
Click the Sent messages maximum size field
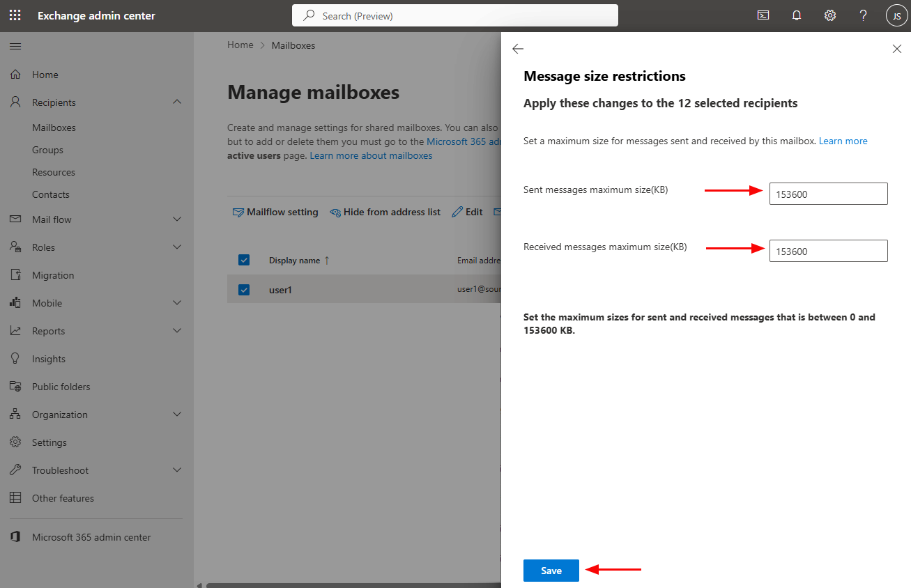pos(828,194)
